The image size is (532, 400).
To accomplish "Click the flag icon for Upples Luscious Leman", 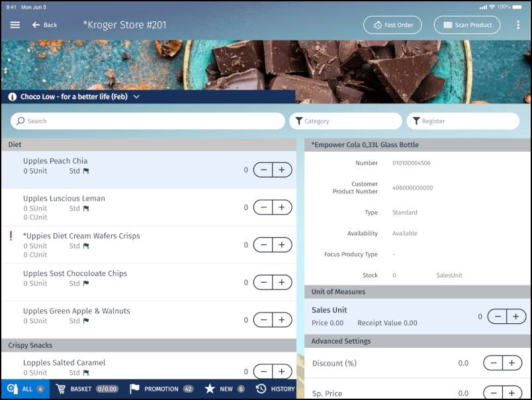I will click(x=86, y=209).
